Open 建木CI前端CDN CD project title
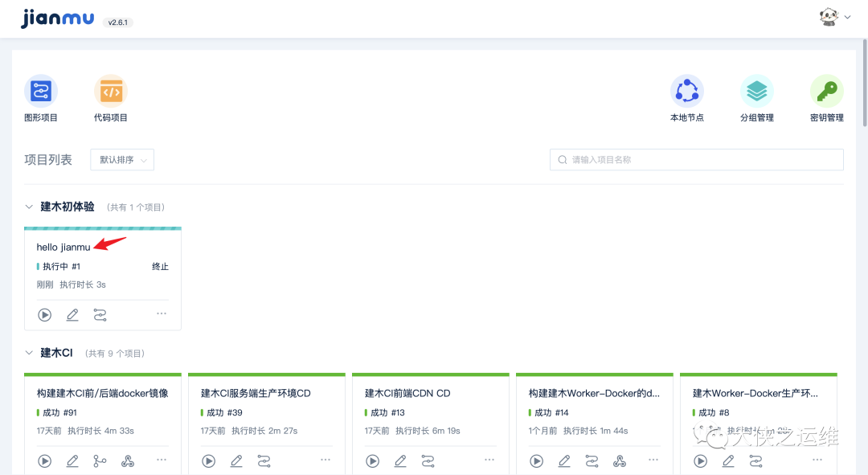 click(407, 393)
